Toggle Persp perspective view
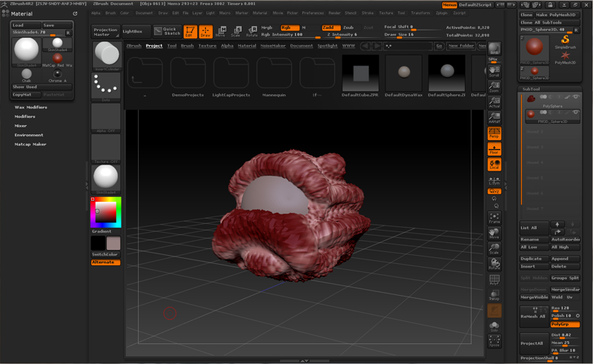This screenshot has width=593, height=364. tap(494, 133)
